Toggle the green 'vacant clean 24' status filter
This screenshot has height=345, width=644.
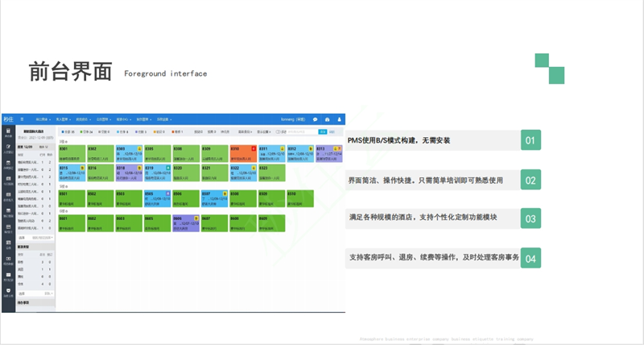click(x=88, y=131)
